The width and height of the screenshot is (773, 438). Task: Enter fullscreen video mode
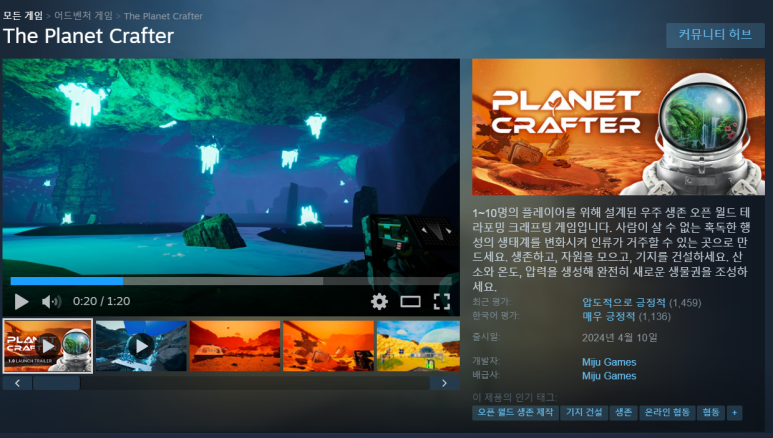pos(442,301)
